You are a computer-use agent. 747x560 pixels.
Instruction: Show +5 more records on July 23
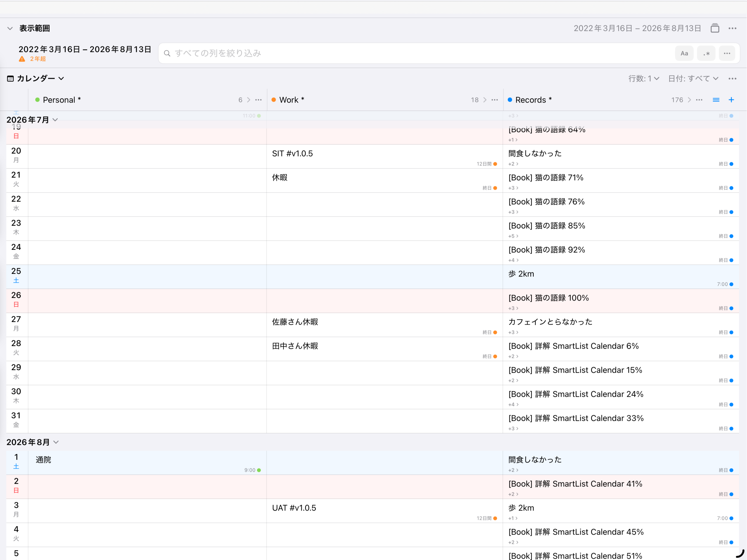pos(513,237)
